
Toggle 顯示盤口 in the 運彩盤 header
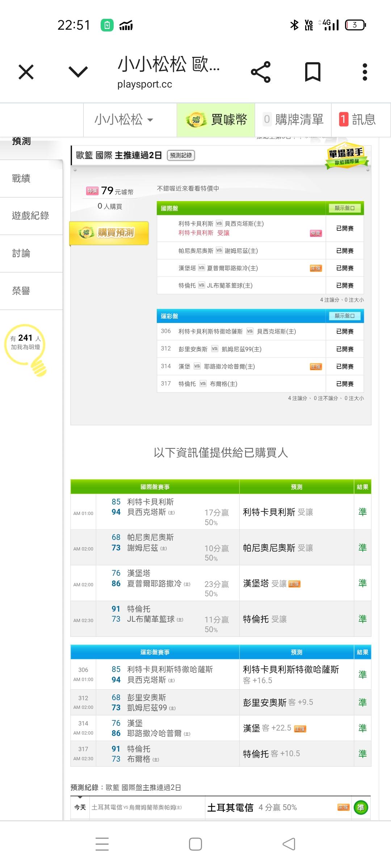click(344, 316)
